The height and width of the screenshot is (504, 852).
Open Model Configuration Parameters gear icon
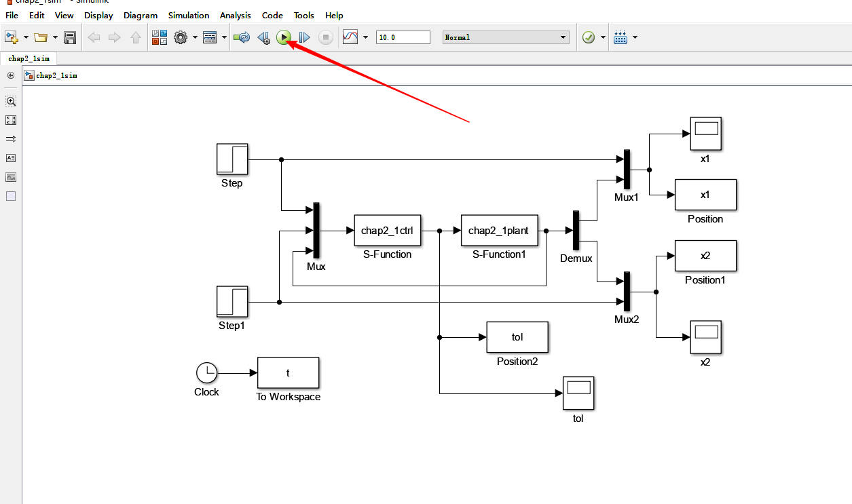pyautogui.click(x=180, y=37)
